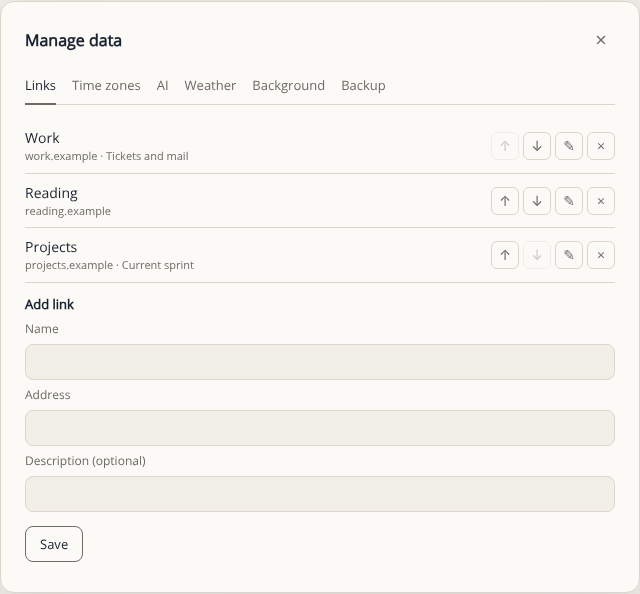Move the Reading link down
This screenshot has height=594, width=640.
[537, 201]
